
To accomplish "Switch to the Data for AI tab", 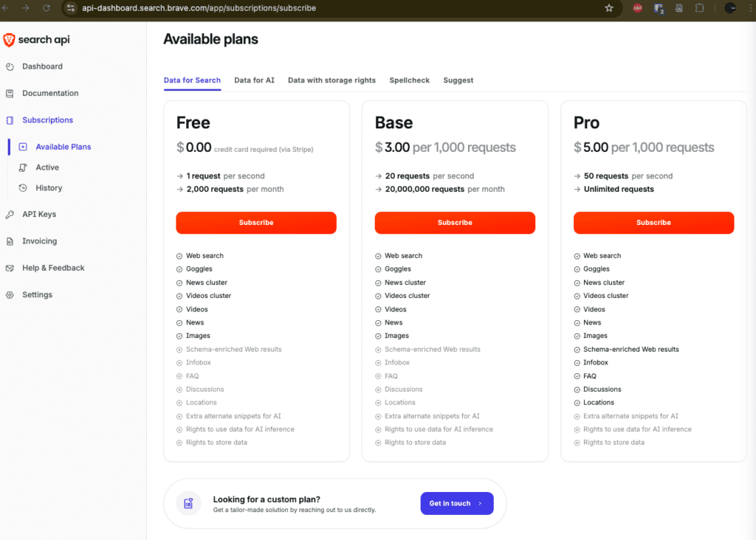I will (254, 80).
